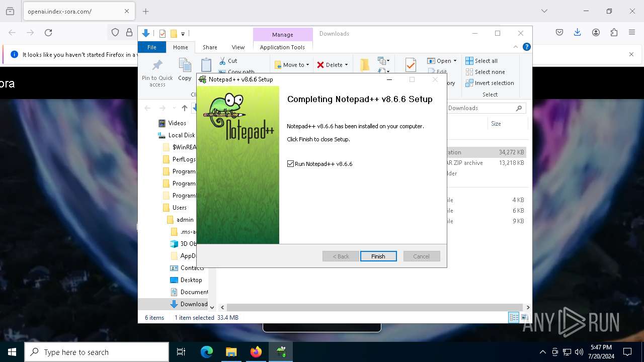
Task: Open Task View on taskbar
Action: pos(181,352)
